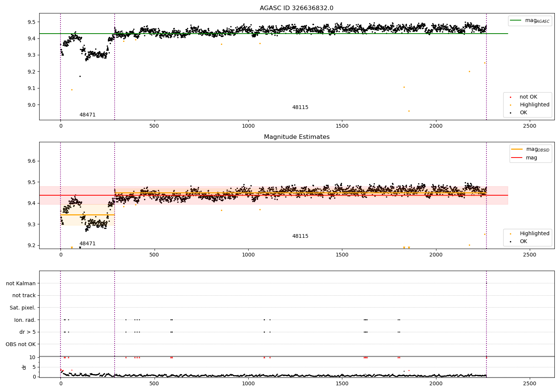The image size is (560, 392).
Task: Click the 'not track' row label
Action: [x=24, y=296]
